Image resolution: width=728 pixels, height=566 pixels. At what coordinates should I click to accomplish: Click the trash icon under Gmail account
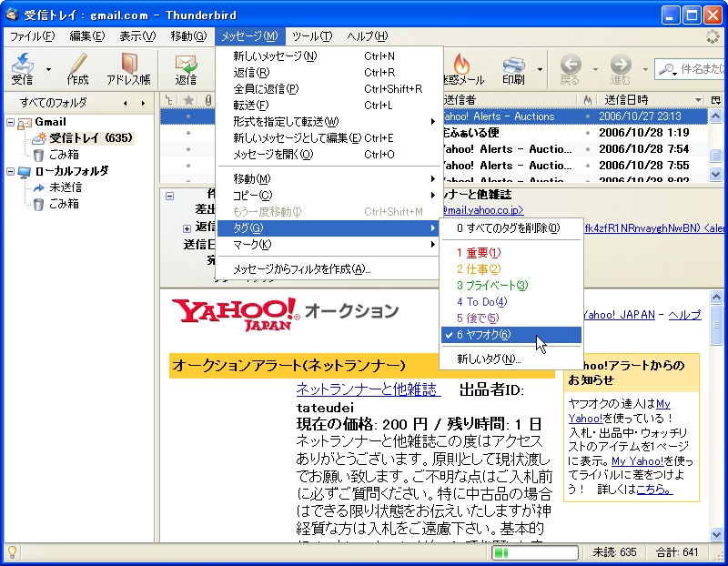(x=39, y=155)
